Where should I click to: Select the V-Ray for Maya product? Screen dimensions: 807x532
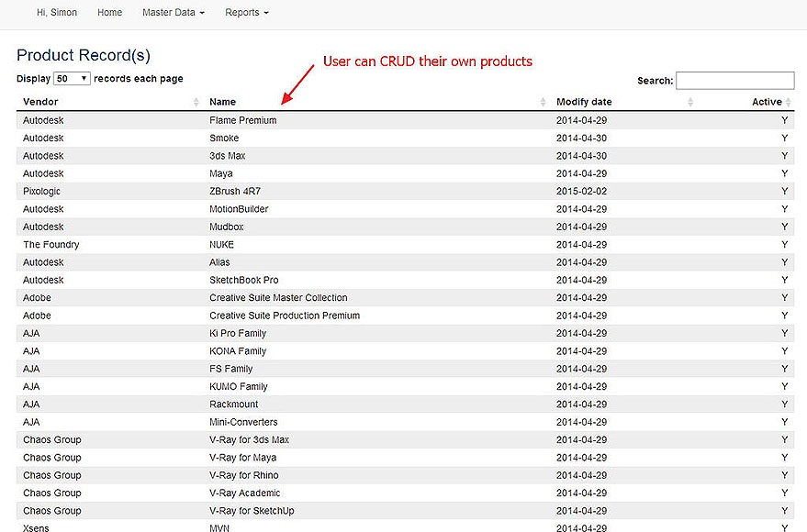tap(243, 458)
